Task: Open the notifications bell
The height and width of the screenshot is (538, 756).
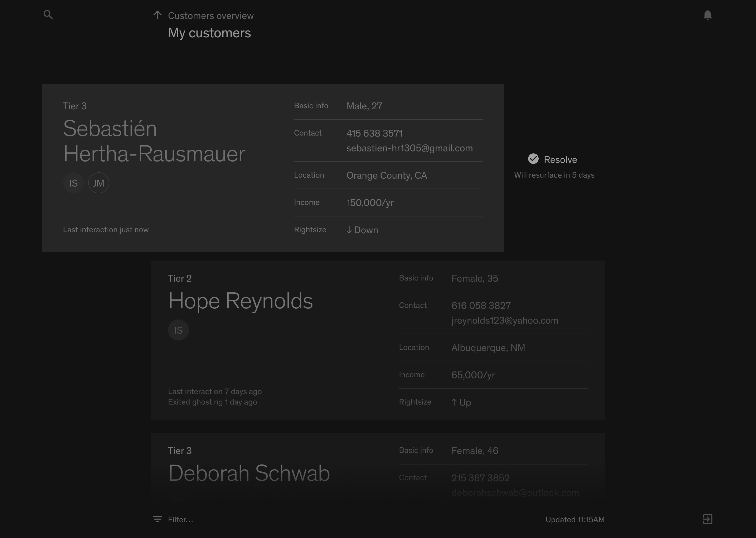Action: (x=707, y=15)
